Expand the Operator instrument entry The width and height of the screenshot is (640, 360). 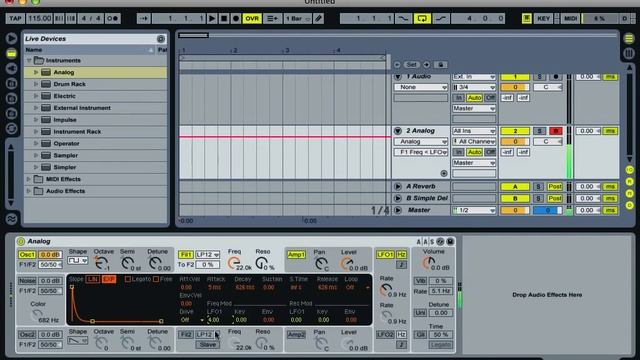pyautogui.click(x=36, y=144)
